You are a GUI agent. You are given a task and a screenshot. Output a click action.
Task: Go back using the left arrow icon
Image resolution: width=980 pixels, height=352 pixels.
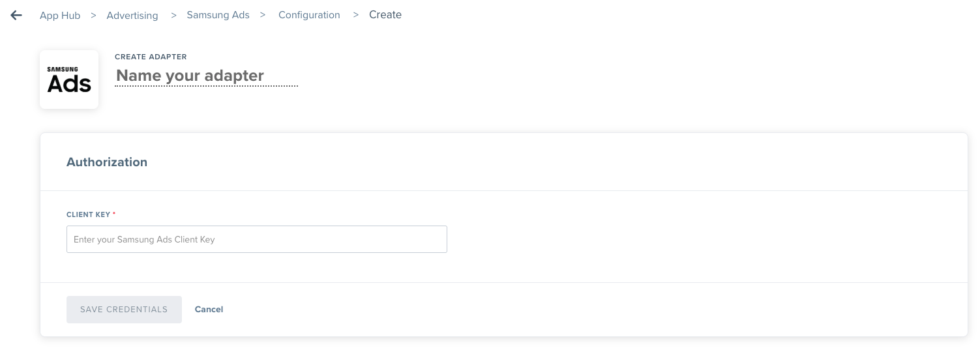16,15
